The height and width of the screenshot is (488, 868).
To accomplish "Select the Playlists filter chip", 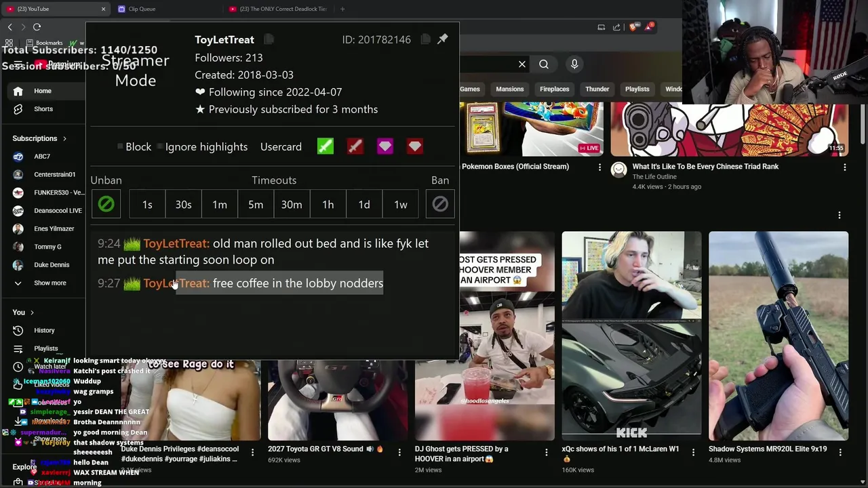I will pos(637,89).
